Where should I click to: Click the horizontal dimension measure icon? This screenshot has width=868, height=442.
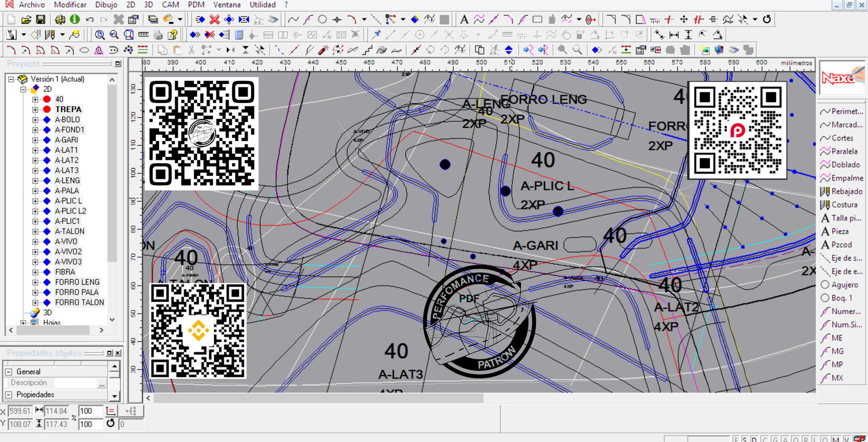[x=674, y=35]
